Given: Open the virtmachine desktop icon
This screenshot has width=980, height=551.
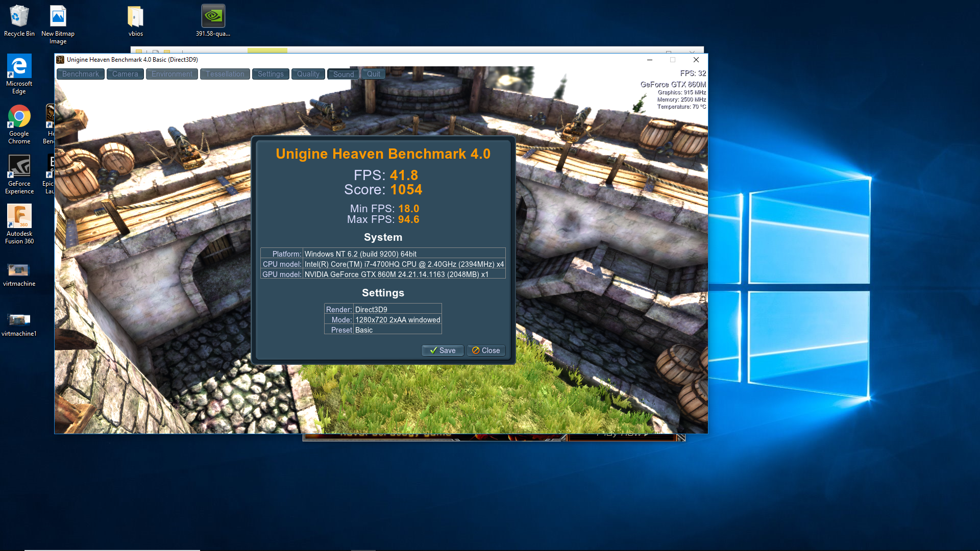Looking at the screenshot, I should 19,274.
